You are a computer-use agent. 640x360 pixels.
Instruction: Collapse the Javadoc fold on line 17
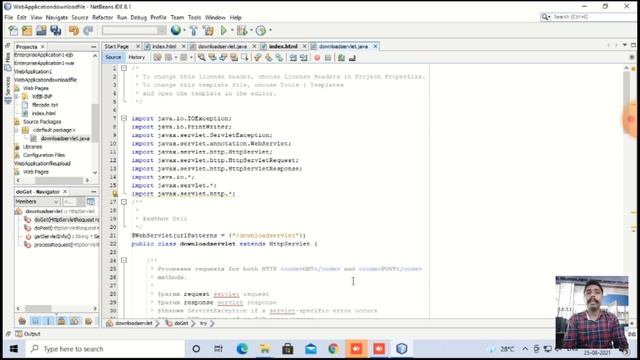124,202
